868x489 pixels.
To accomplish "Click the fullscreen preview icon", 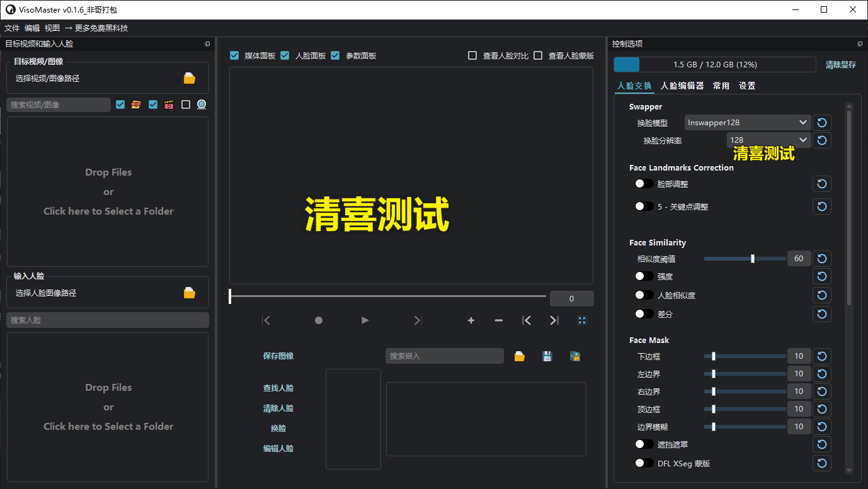I will pyautogui.click(x=581, y=320).
